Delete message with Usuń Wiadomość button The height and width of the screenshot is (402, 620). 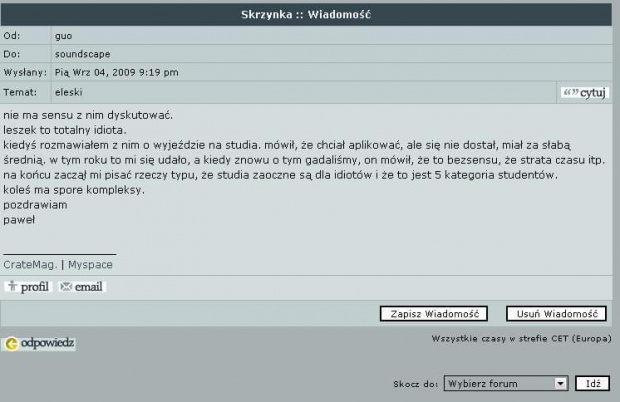[556, 314]
